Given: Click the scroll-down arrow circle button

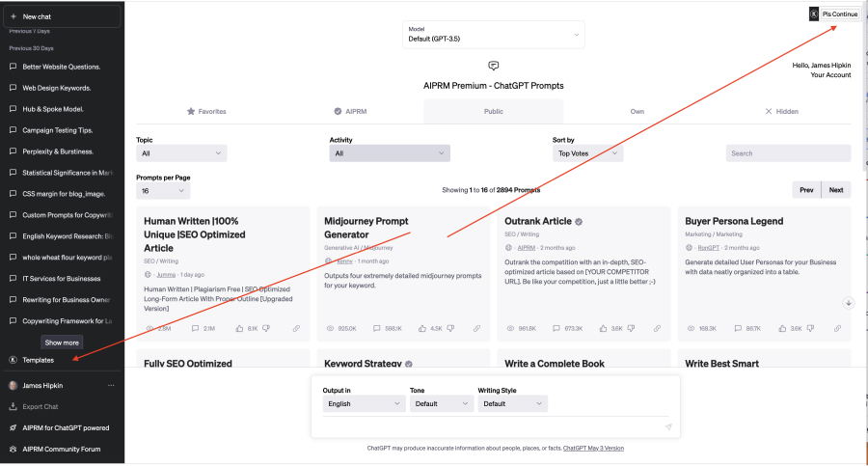Looking at the screenshot, I should (848, 303).
